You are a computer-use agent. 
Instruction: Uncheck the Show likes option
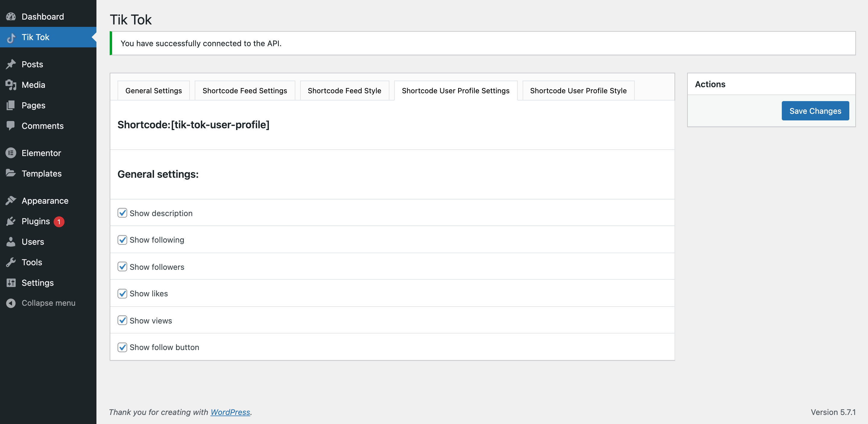pos(122,293)
